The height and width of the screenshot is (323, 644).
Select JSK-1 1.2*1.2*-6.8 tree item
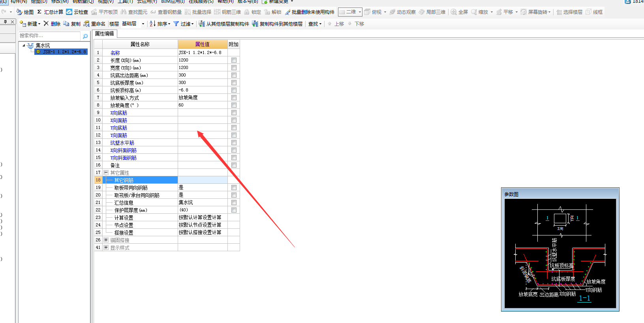pos(61,52)
